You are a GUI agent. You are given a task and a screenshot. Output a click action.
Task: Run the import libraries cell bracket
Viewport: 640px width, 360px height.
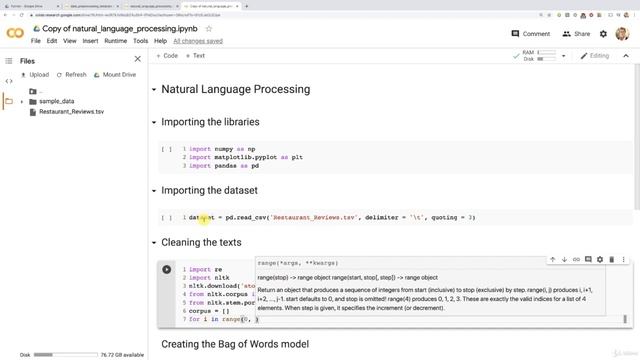tap(167, 149)
